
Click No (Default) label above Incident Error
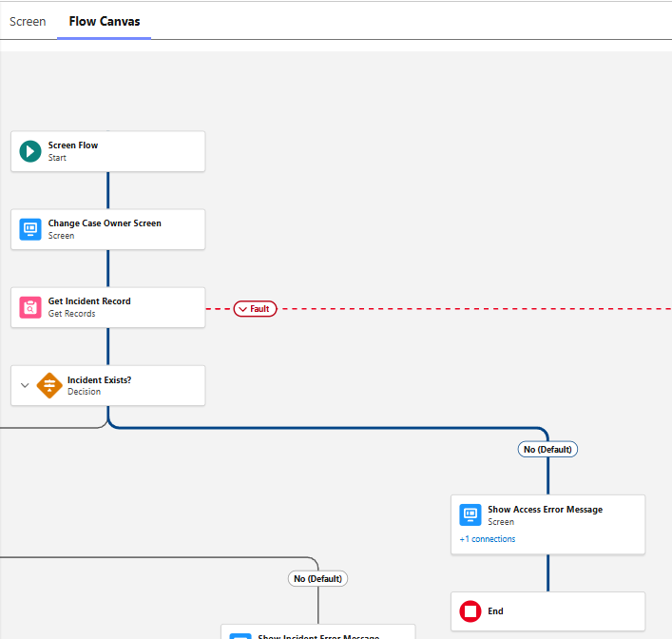(317, 578)
